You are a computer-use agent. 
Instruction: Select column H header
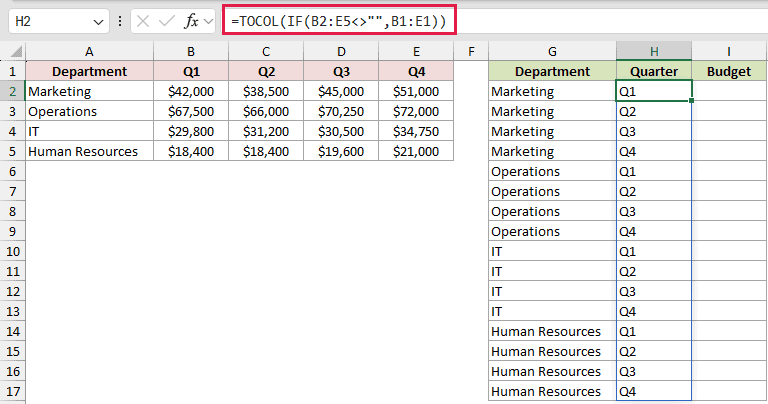[x=654, y=51]
